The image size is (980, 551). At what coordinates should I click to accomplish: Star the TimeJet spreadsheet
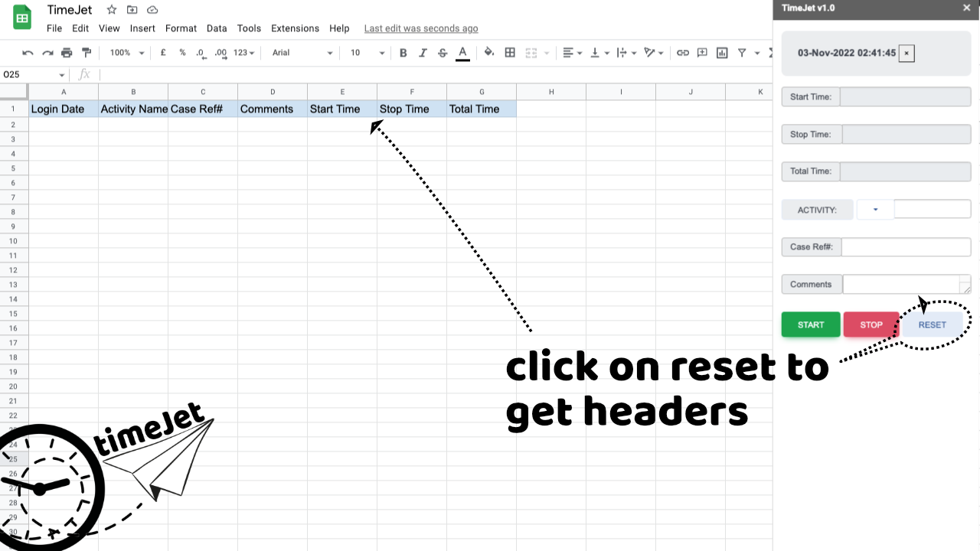tap(112, 10)
